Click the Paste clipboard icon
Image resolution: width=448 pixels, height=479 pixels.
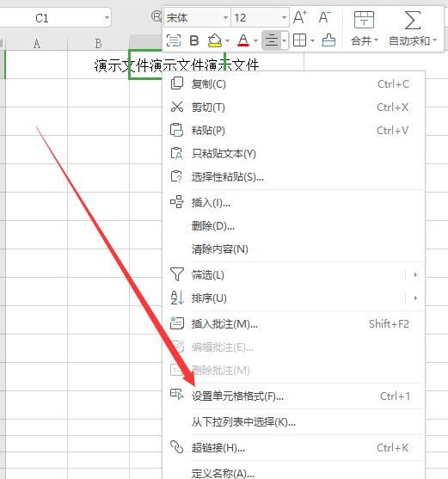coord(177,130)
